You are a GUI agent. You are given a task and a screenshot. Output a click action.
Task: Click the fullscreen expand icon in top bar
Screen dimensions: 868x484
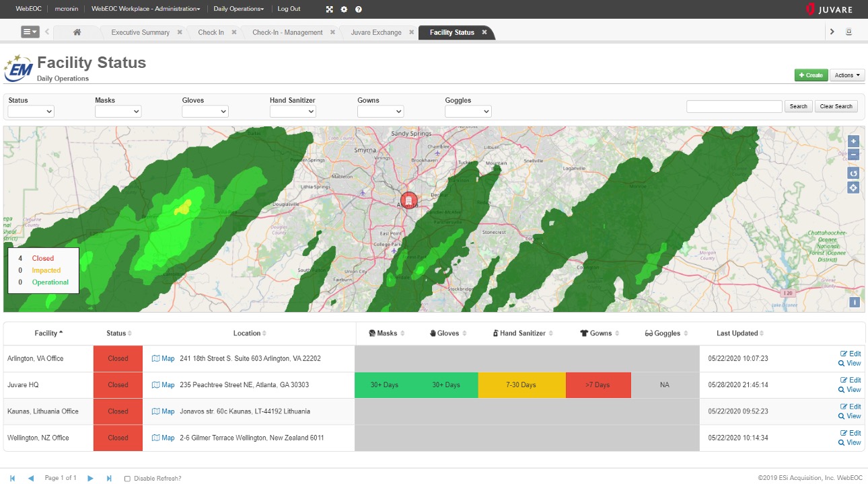(329, 9)
